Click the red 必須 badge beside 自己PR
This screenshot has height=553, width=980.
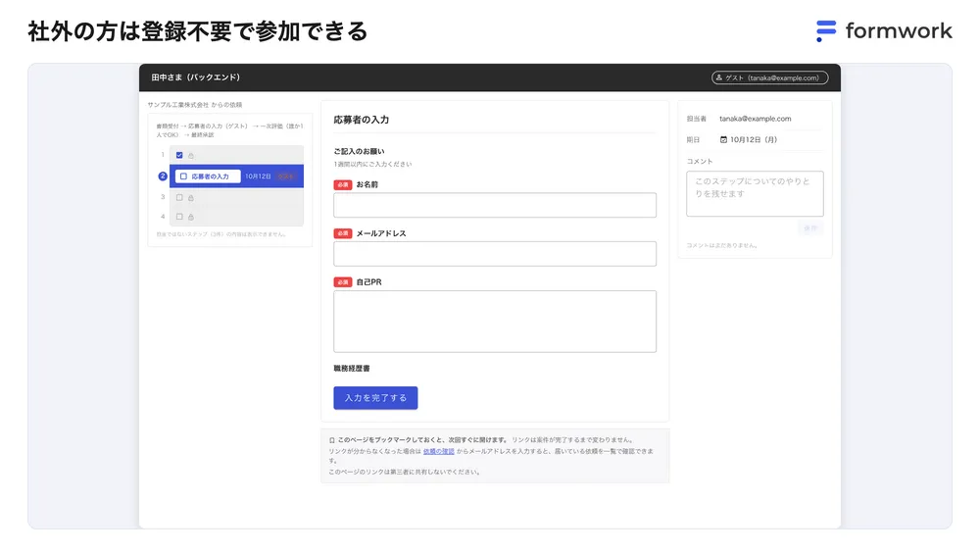pyautogui.click(x=343, y=282)
